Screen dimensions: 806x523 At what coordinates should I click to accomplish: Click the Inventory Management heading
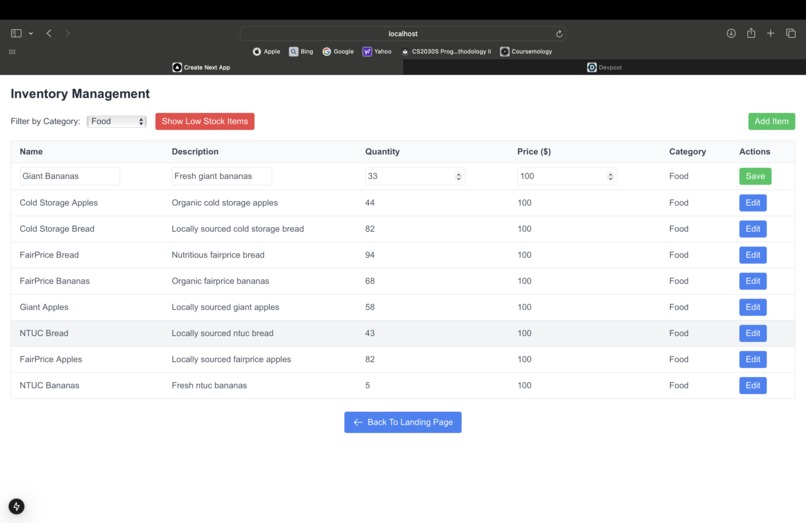pyautogui.click(x=80, y=94)
